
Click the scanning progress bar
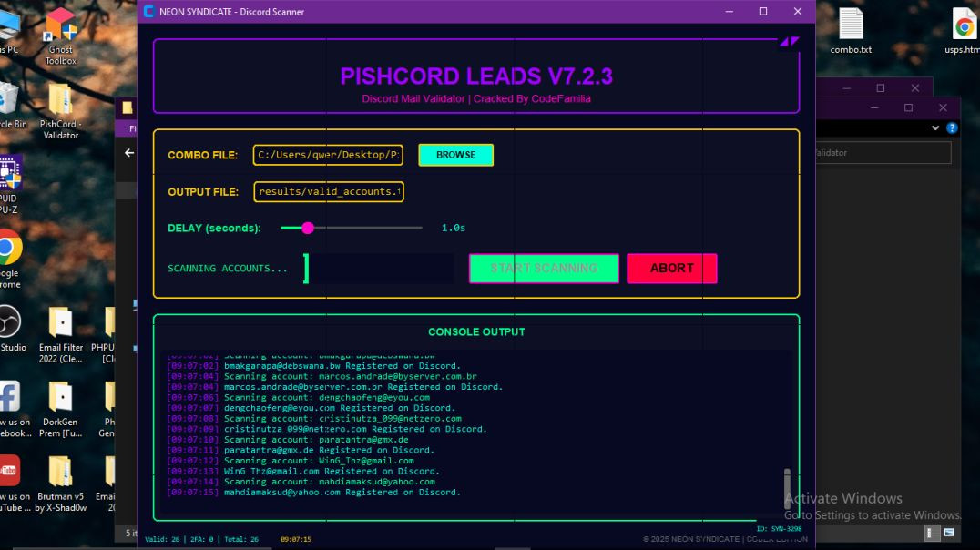(x=379, y=268)
